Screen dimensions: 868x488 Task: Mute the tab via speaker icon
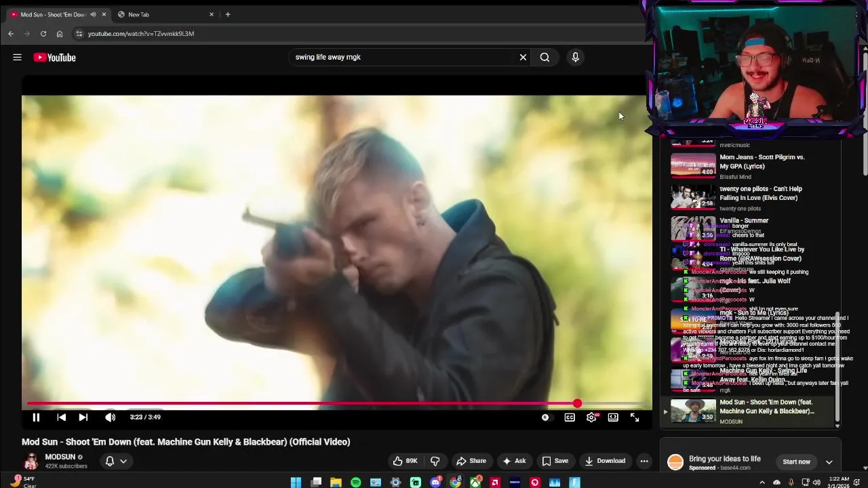93,14
